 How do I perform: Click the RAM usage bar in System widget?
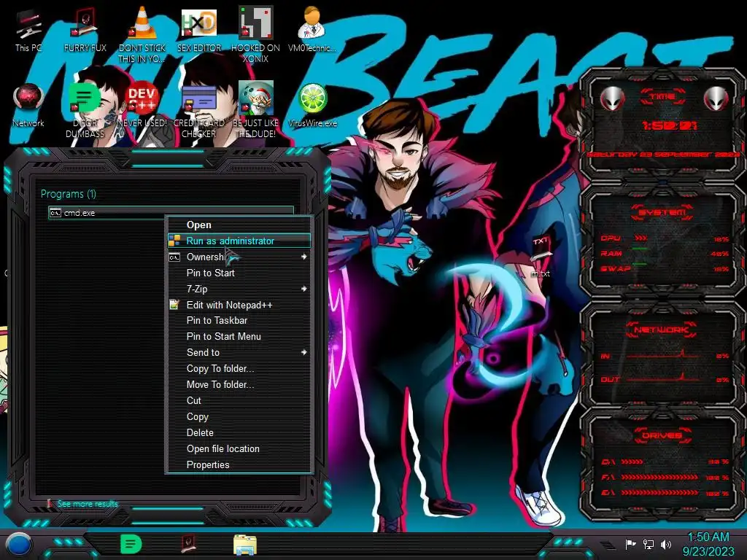click(x=640, y=249)
